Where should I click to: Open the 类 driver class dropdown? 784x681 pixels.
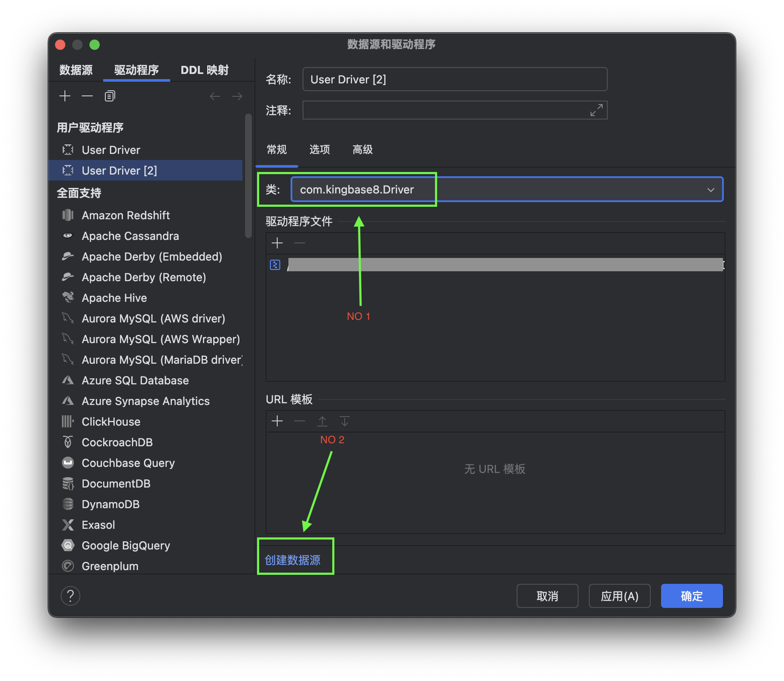point(711,189)
